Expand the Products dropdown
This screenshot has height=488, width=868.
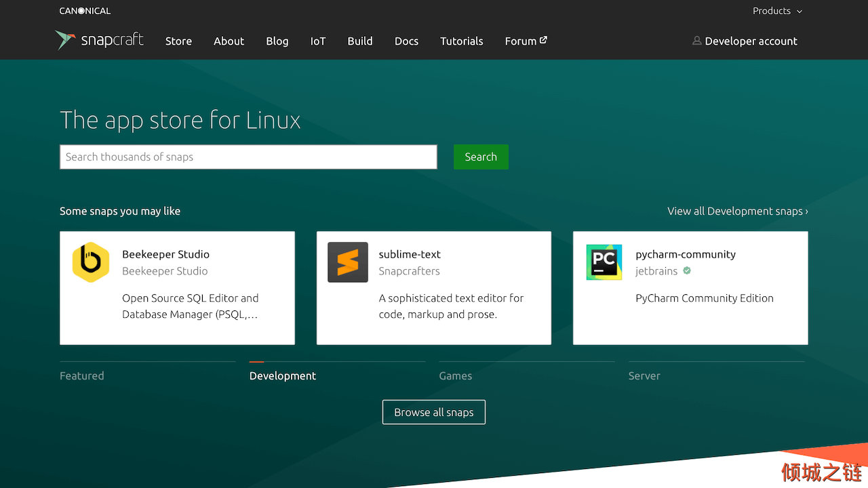click(x=777, y=11)
